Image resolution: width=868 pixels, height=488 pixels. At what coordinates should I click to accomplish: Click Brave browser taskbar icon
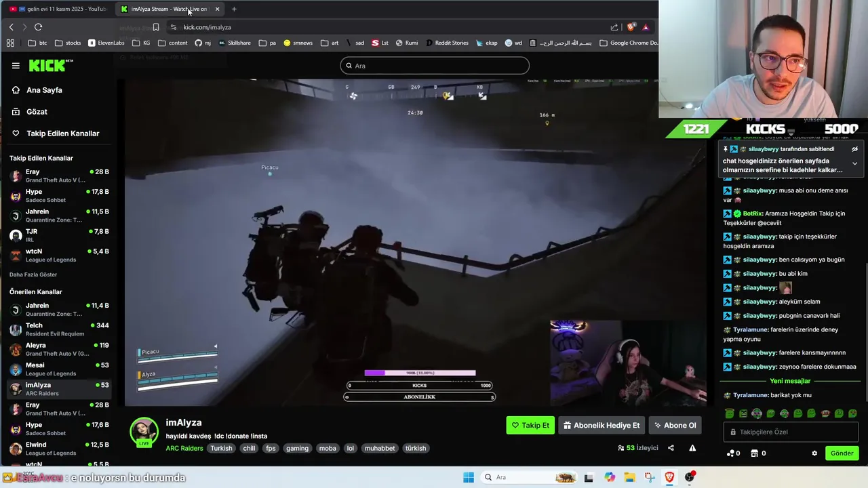point(669,477)
